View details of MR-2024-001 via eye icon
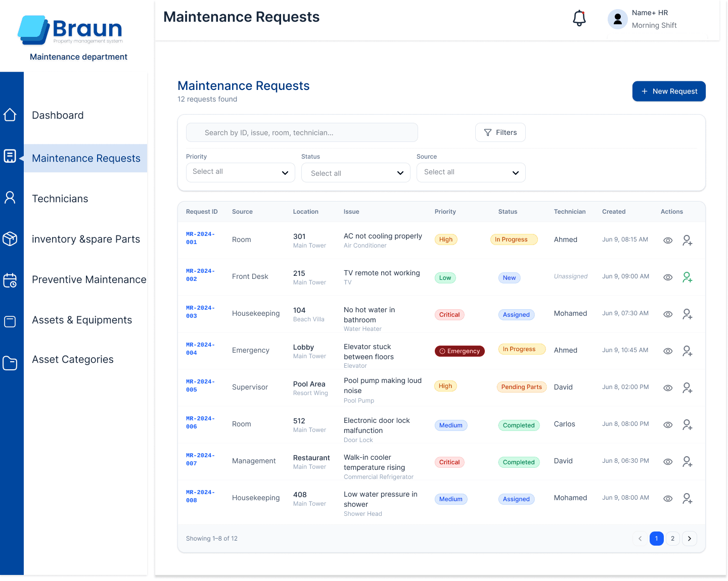The height and width of the screenshot is (581, 728). tap(668, 240)
